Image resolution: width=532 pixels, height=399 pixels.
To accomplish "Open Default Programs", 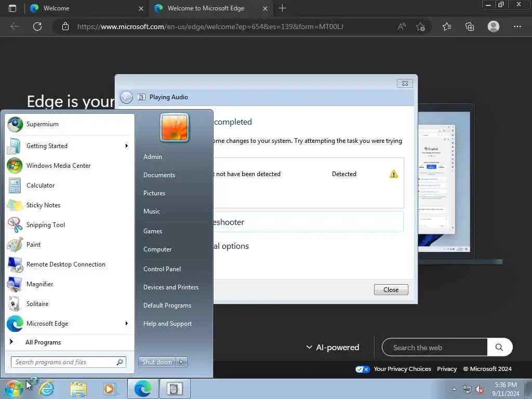I will tap(167, 305).
